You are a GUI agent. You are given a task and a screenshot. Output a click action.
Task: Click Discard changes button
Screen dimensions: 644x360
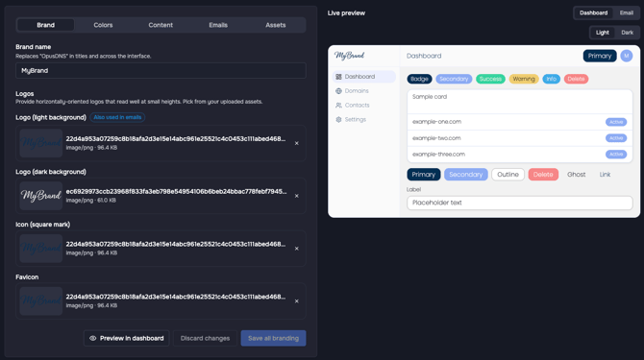205,338
